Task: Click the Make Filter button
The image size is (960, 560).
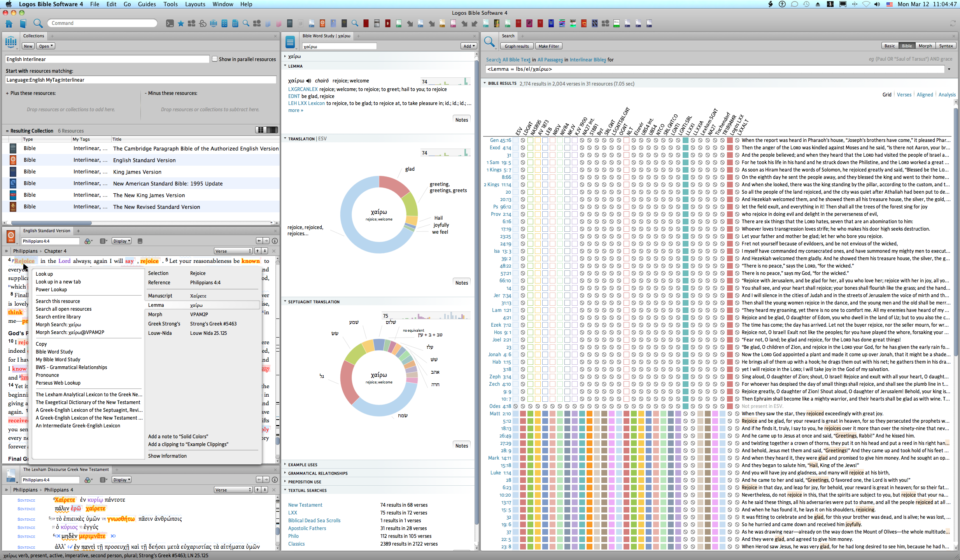Action: (548, 46)
